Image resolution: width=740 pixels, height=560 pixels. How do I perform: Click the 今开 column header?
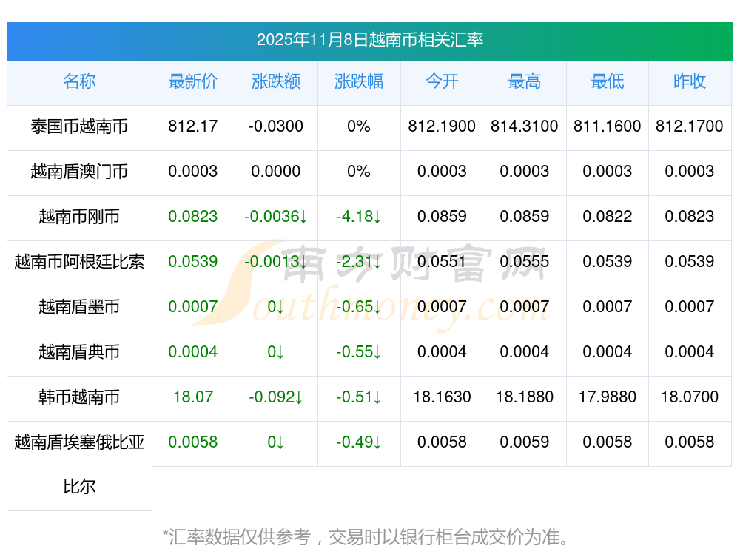coord(442,82)
